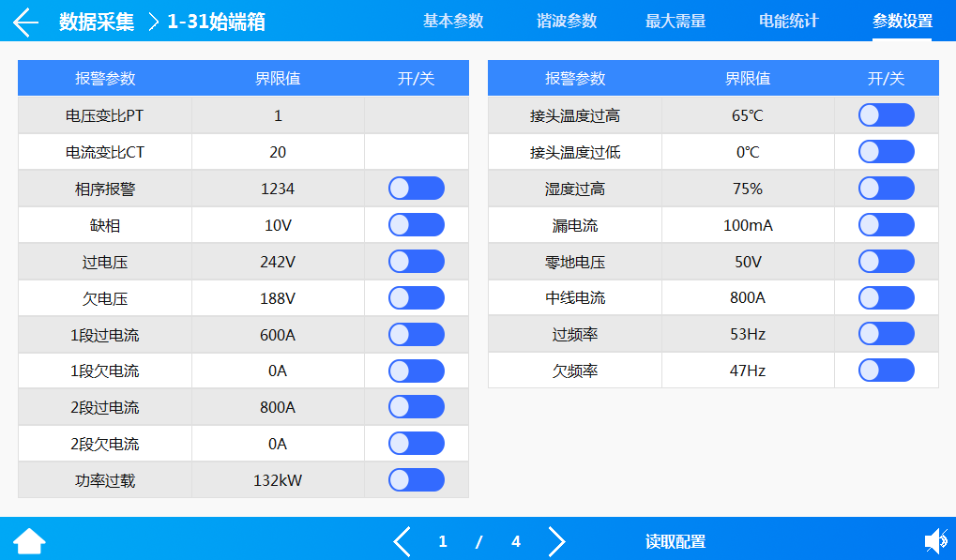Click the 数据采集 breadcrumb link
The image size is (956, 560).
coord(97,22)
